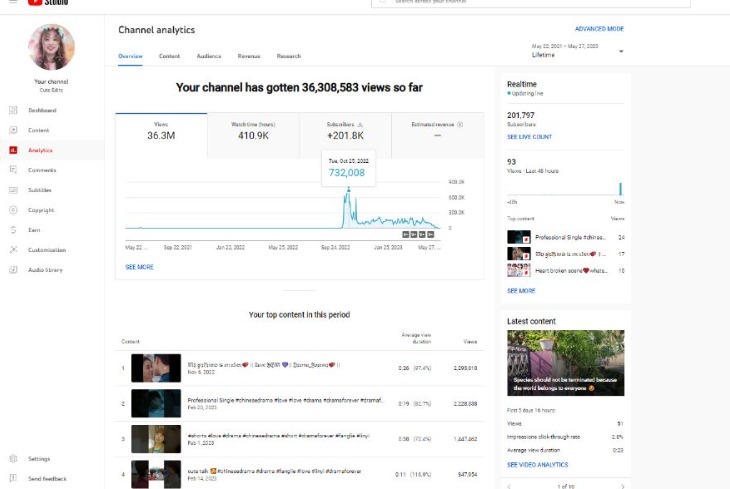Image resolution: width=730 pixels, height=489 pixels.
Task: Switch to the Audience tab
Action: point(209,56)
